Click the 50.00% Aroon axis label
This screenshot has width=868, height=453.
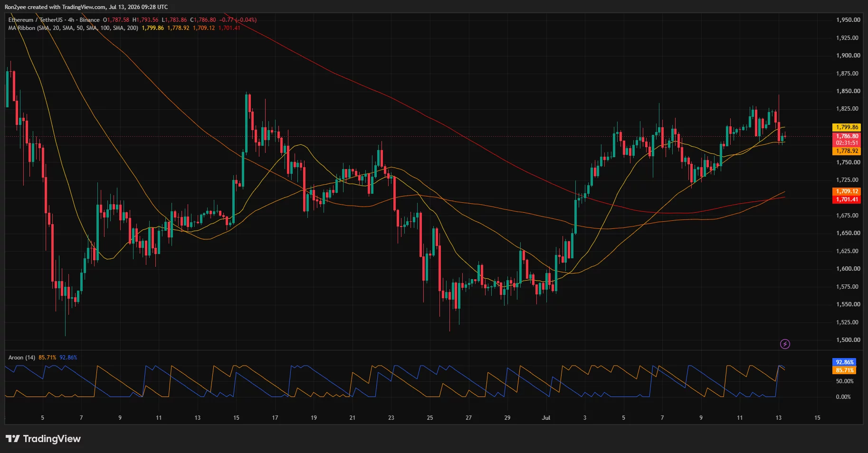845,381
